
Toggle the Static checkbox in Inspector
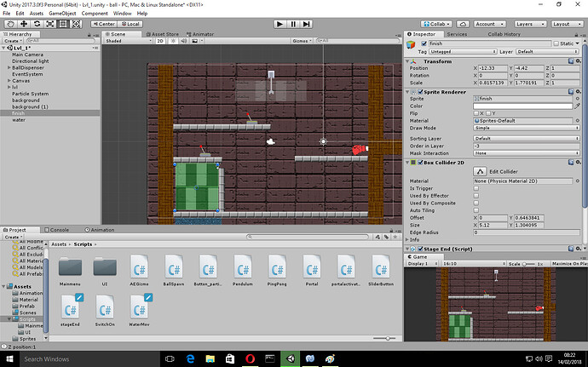pyautogui.click(x=556, y=43)
